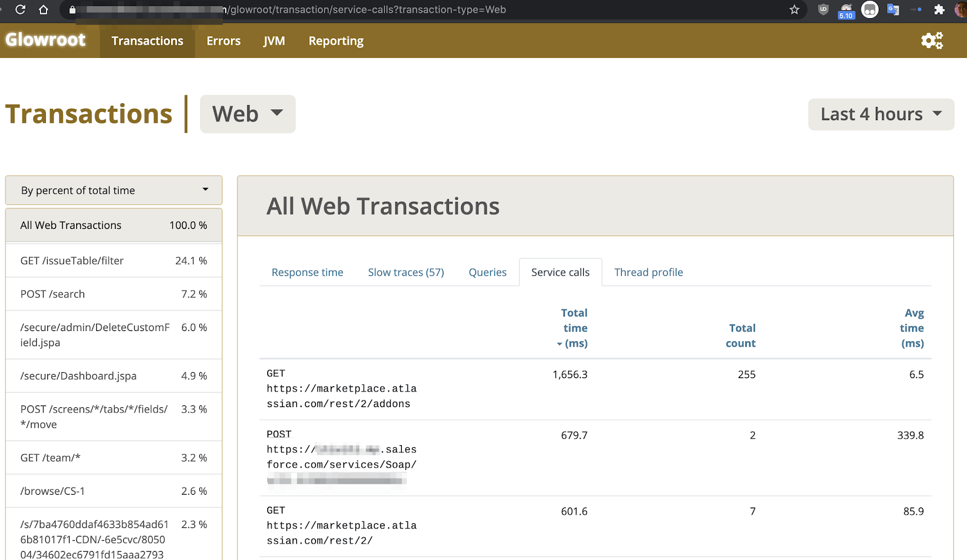This screenshot has width=967, height=560.
Task: Select /secure/admin/DeleteCustomField.jspa transaction
Action: pos(114,335)
